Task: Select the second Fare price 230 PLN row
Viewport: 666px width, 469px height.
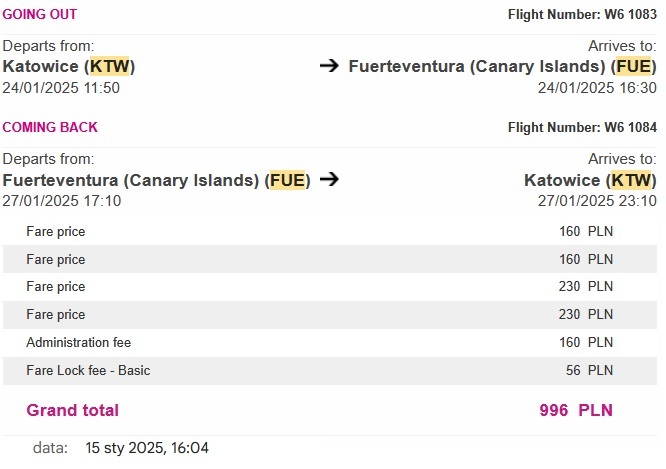Action: pyautogui.click(x=330, y=314)
